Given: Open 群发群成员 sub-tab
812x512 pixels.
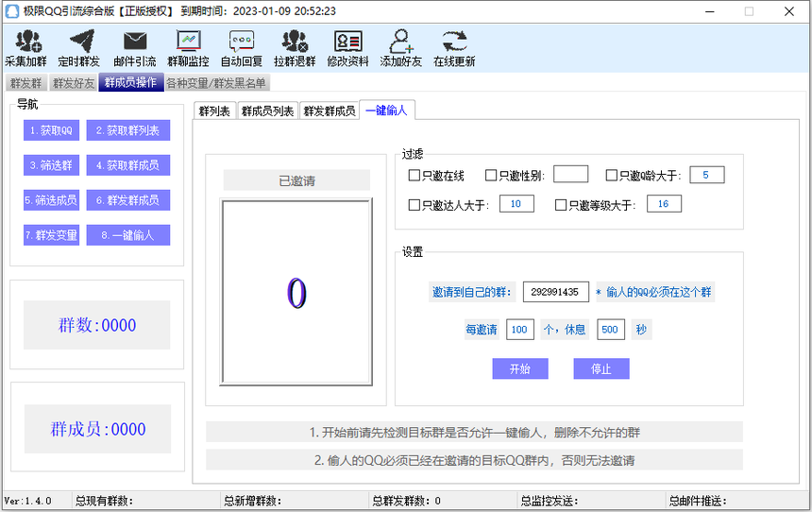Looking at the screenshot, I should (330, 111).
